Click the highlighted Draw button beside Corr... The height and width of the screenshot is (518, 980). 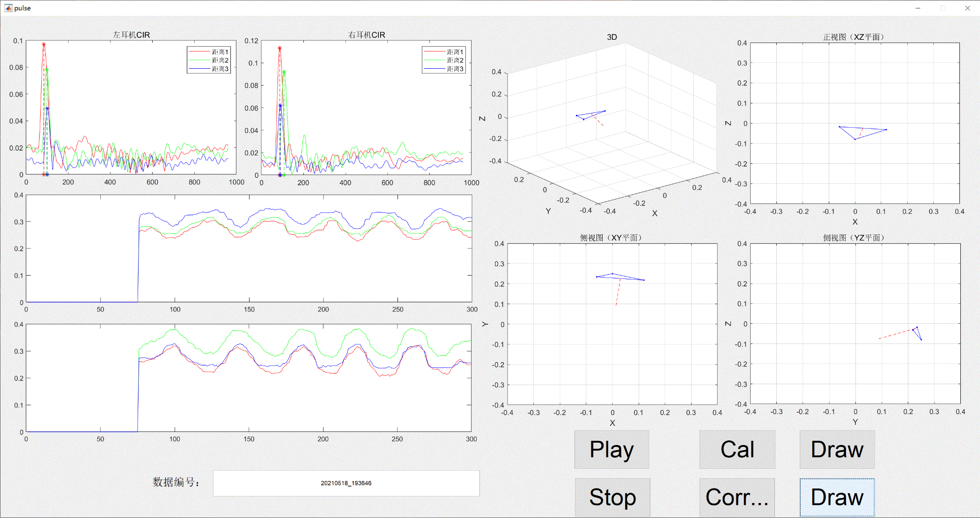pyautogui.click(x=837, y=497)
